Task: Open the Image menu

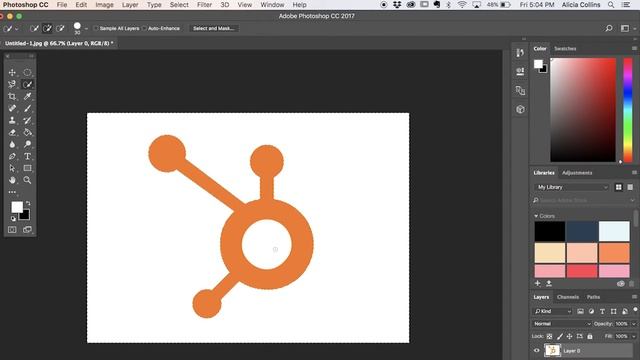Action: (x=104, y=5)
